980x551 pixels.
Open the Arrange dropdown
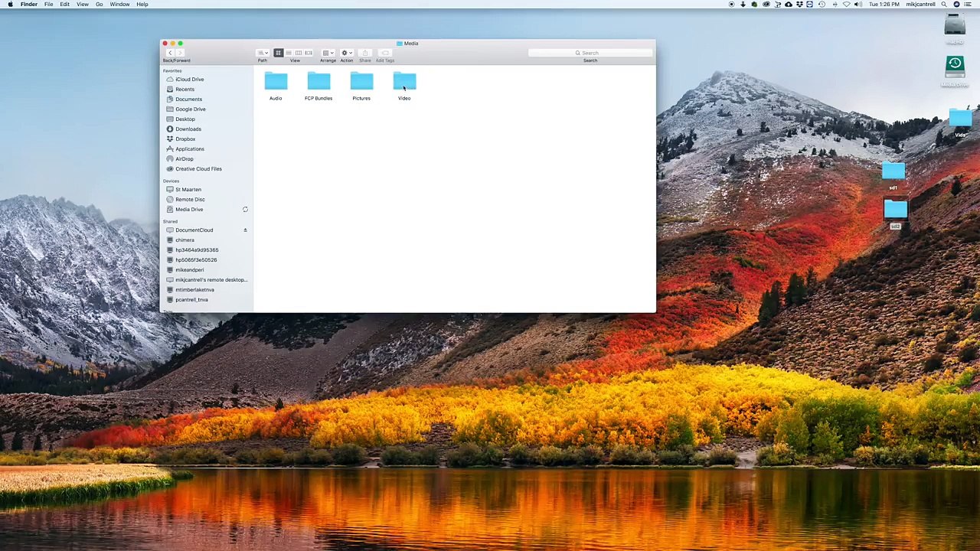point(328,53)
